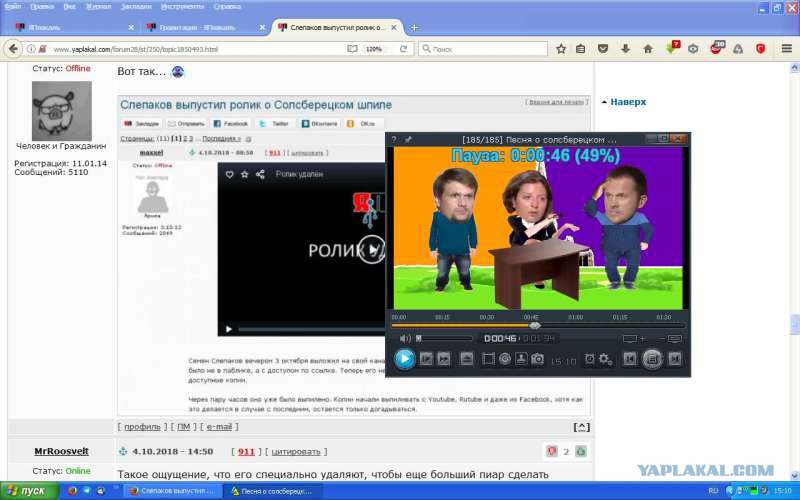Click the Pocket icon in toolbar
The width and height of the screenshot is (800, 500).
click(x=603, y=49)
